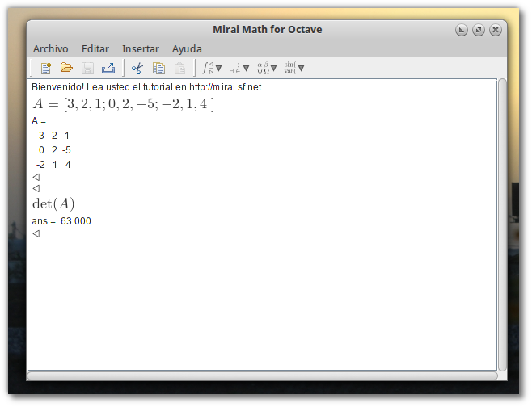Click the triangle marker below ans result
The width and height of the screenshot is (532, 407).
(x=36, y=234)
